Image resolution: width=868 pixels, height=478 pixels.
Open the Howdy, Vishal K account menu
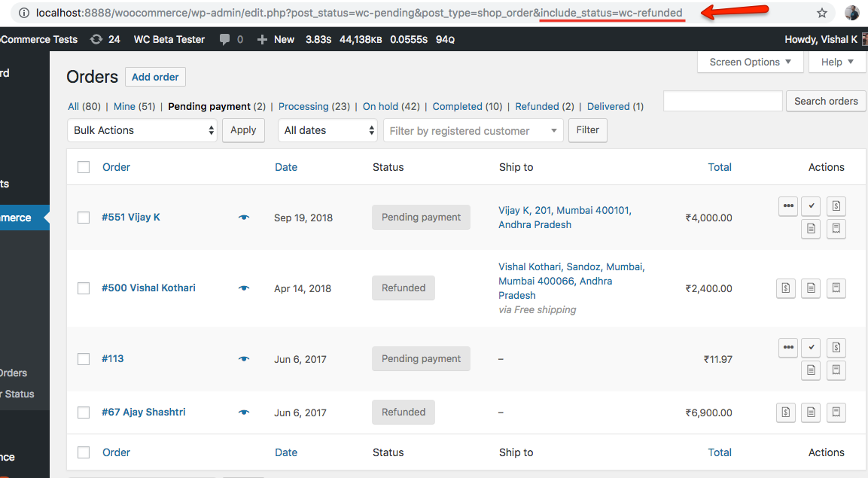point(825,39)
